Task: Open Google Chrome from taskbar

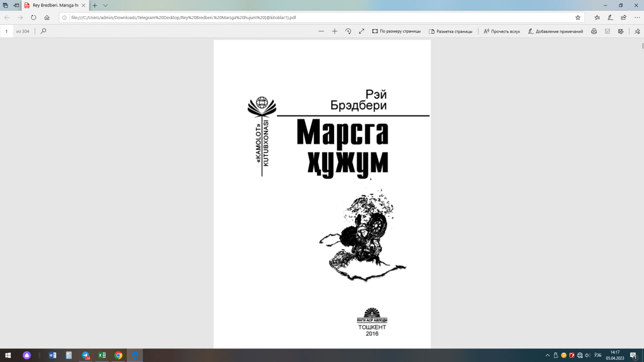Action: pyautogui.click(x=118, y=355)
